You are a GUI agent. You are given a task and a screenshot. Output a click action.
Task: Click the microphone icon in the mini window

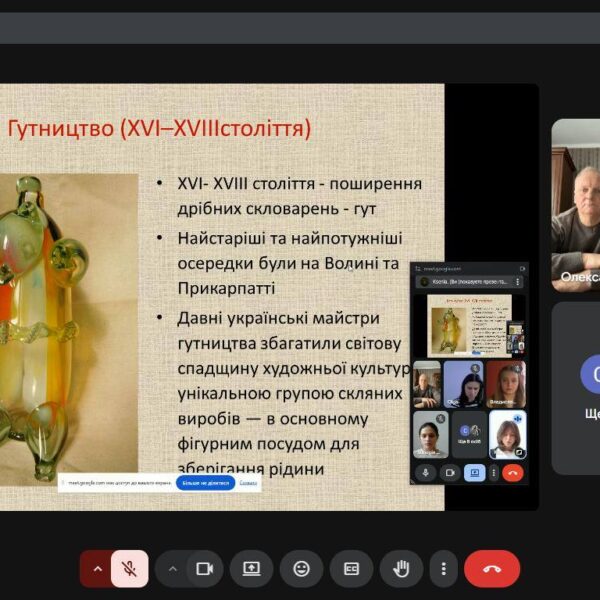click(426, 472)
